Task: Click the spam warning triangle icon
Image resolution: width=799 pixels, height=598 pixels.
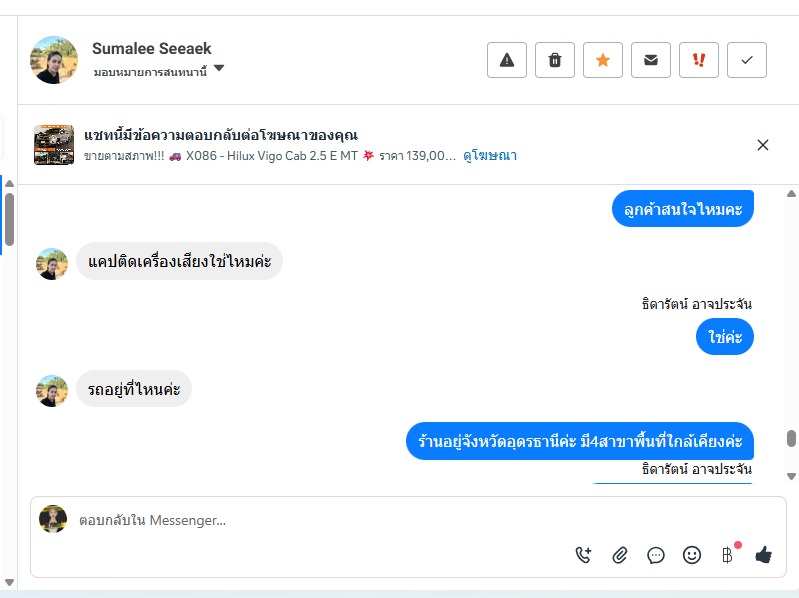Action: pyautogui.click(x=507, y=60)
